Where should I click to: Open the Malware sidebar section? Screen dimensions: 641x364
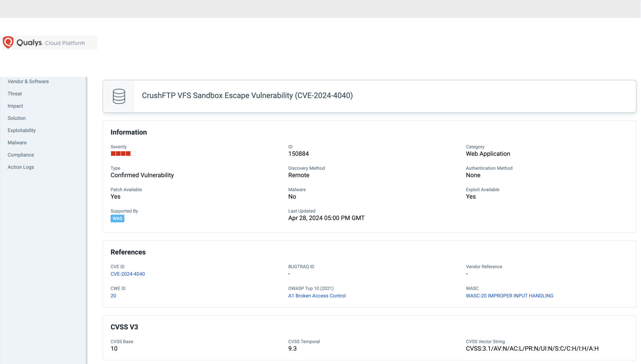point(17,143)
